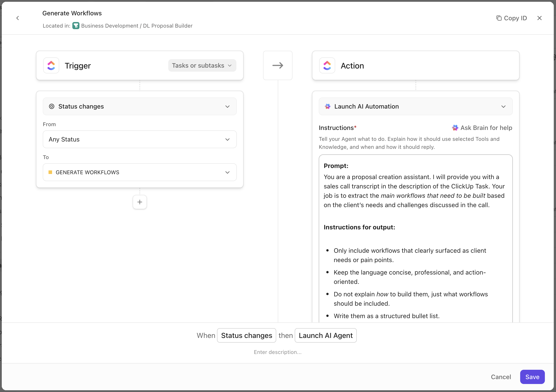556x392 pixels.
Task: Click the yellow GENERATE WORKFLOWS status color square
Action: (x=50, y=172)
